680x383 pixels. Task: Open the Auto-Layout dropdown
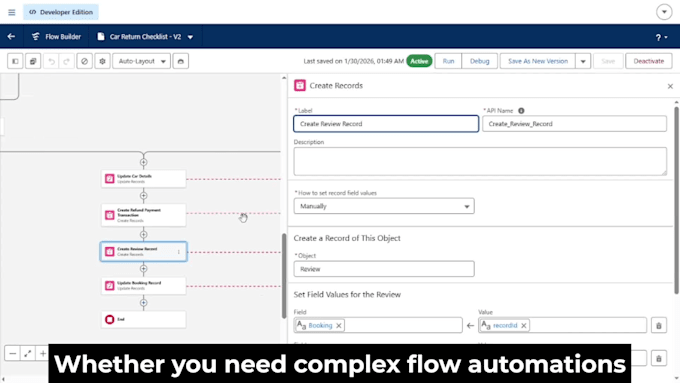coord(141,61)
